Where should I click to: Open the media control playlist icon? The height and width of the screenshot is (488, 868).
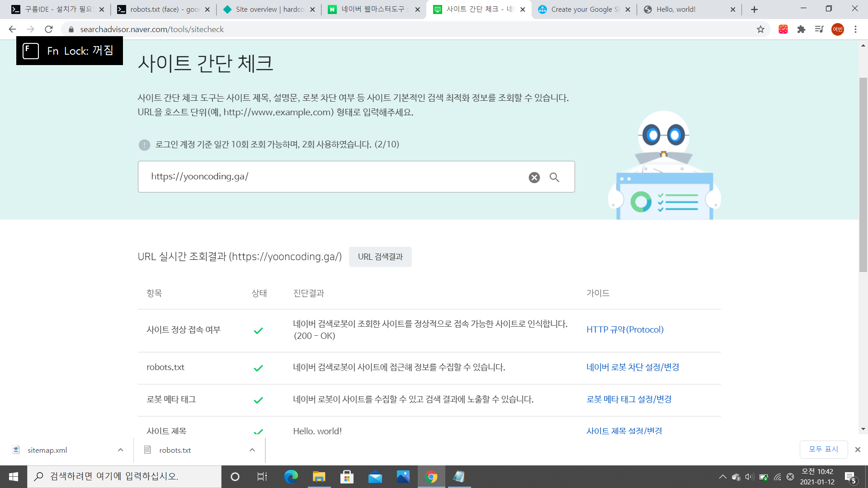(819, 29)
